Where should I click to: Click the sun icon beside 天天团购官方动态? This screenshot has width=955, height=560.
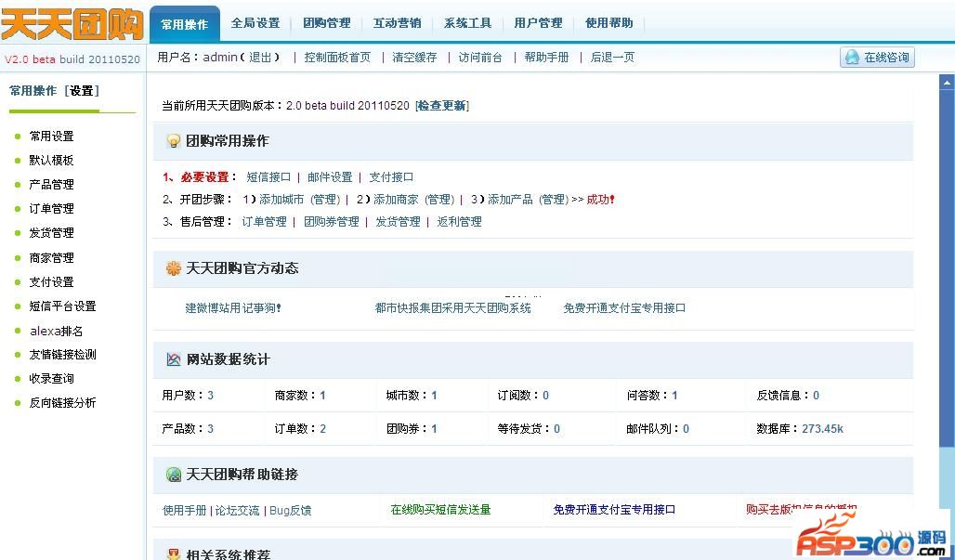tap(173, 268)
